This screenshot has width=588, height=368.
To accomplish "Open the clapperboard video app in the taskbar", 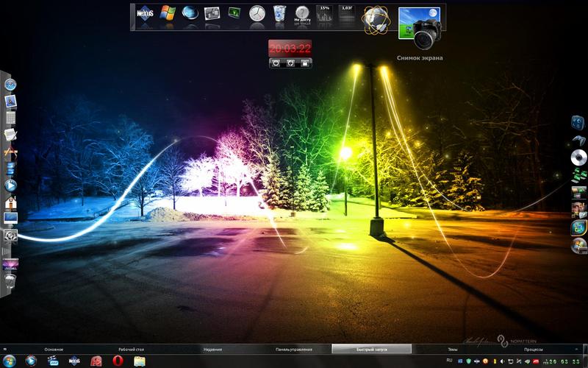I will [53, 361].
